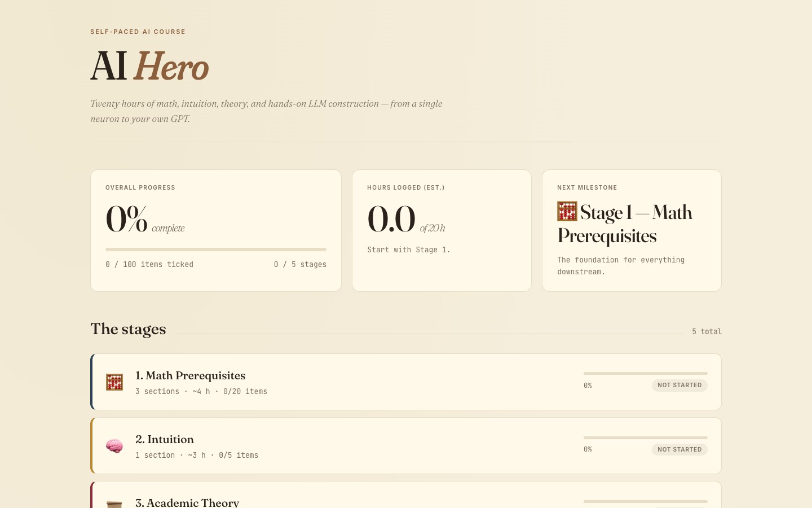Click the Start with Stage 1. text
Viewport: 812px width, 508px height.
(409, 250)
